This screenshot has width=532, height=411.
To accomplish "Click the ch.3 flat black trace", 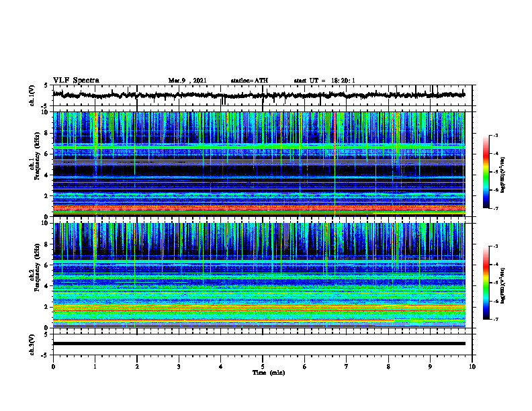I will coord(259,344).
